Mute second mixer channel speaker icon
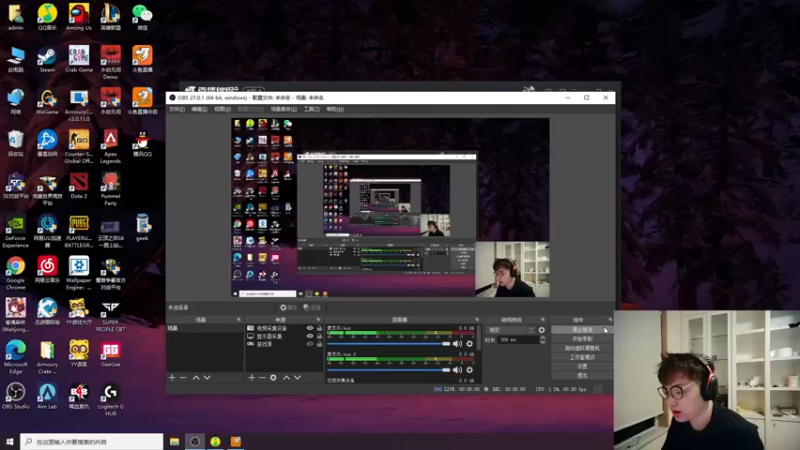Viewport: 800px width, 450px height. (457, 370)
